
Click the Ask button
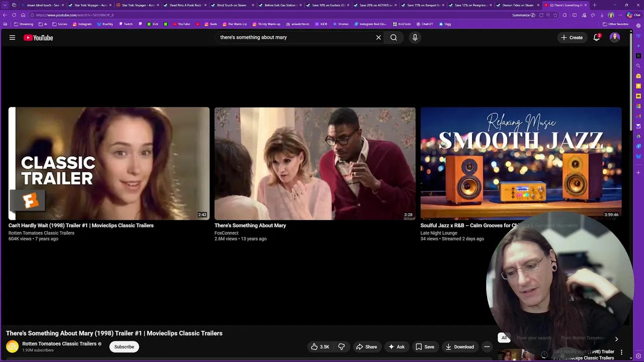pyautogui.click(x=396, y=346)
